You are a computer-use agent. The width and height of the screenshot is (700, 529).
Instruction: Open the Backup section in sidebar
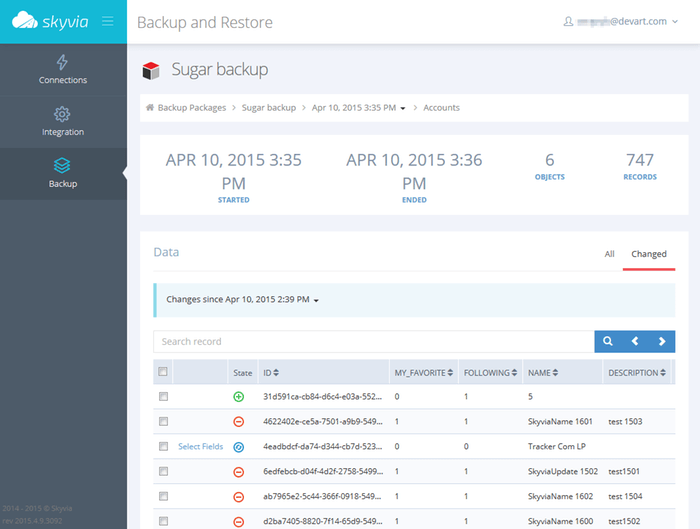(x=63, y=173)
